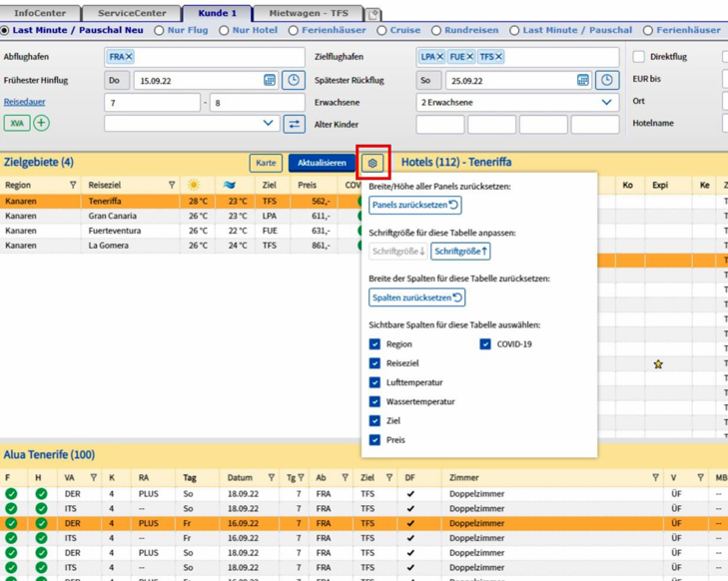Click the yellow star favorite icon

[x=658, y=364]
